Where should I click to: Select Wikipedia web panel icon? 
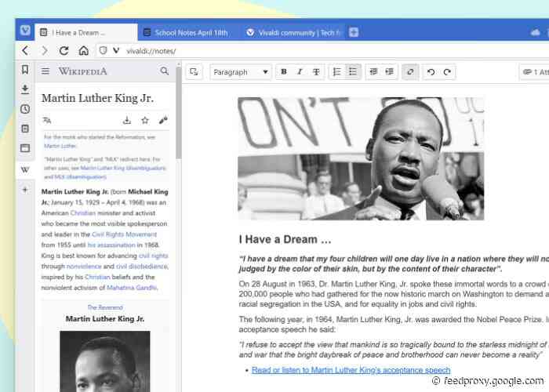pos(25,170)
